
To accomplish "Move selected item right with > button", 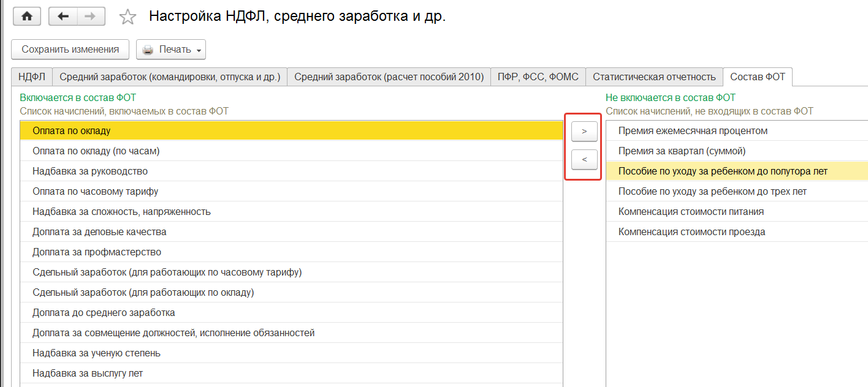I will click(x=584, y=131).
